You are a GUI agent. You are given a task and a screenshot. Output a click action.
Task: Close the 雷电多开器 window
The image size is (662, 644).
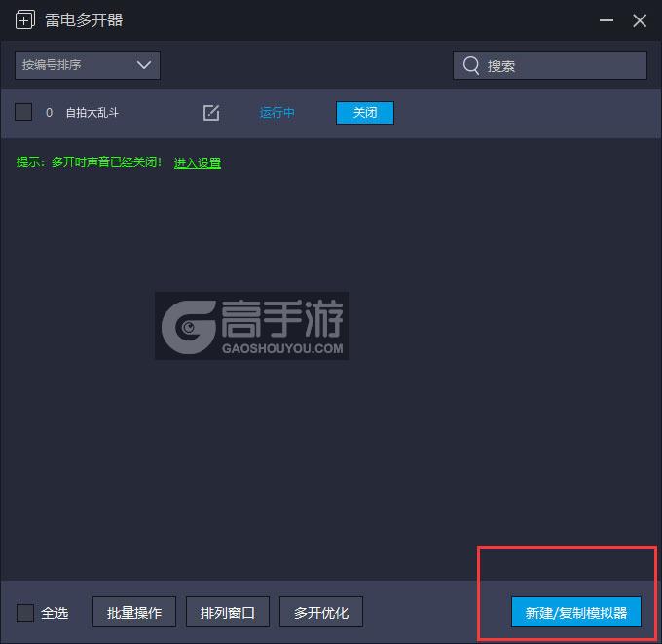click(640, 20)
